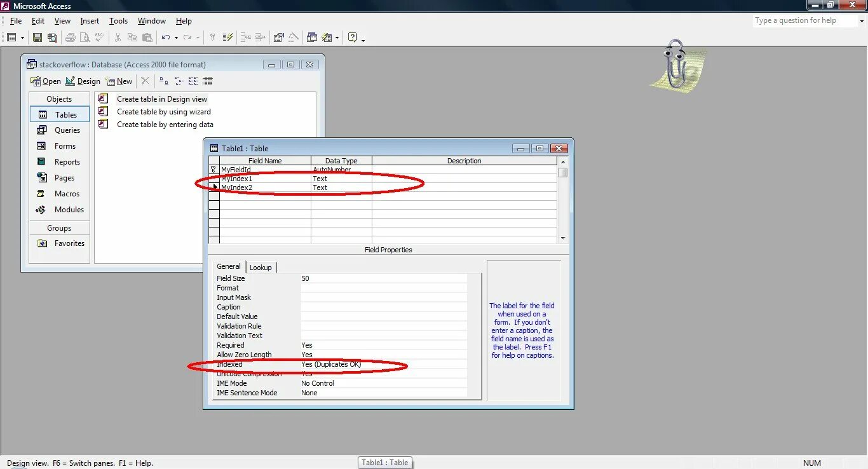Click the Copy toolbar icon
This screenshot has height=469, width=868.
[132, 37]
